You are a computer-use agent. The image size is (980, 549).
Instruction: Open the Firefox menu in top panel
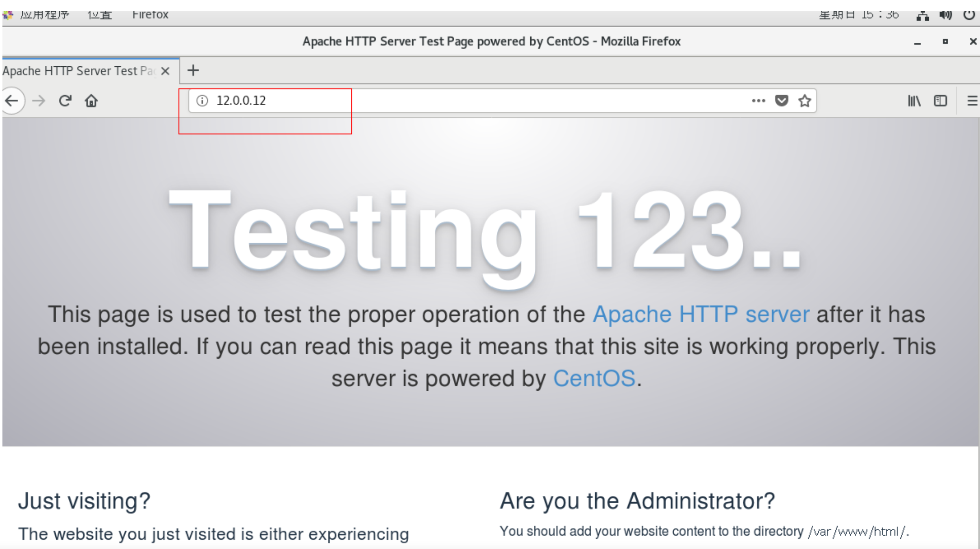tap(150, 15)
